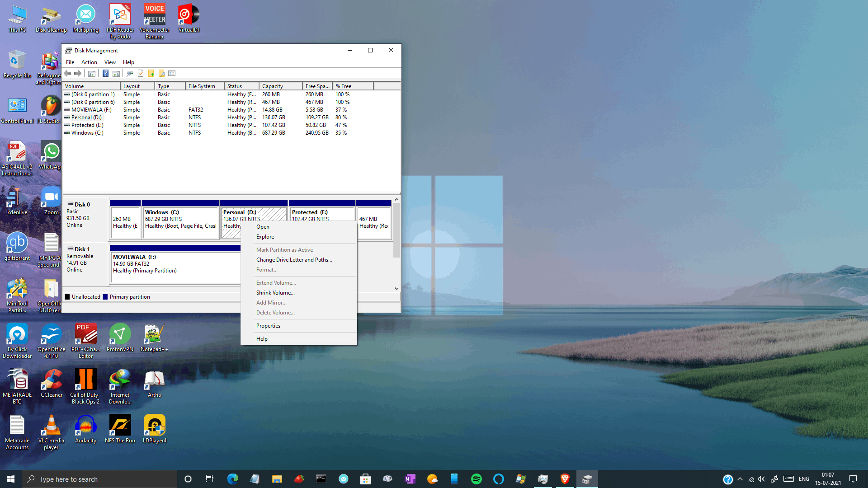Image resolution: width=868 pixels, height=488 pixels.
Task: Sort by the Volume column header
Action: pos(91,86)
